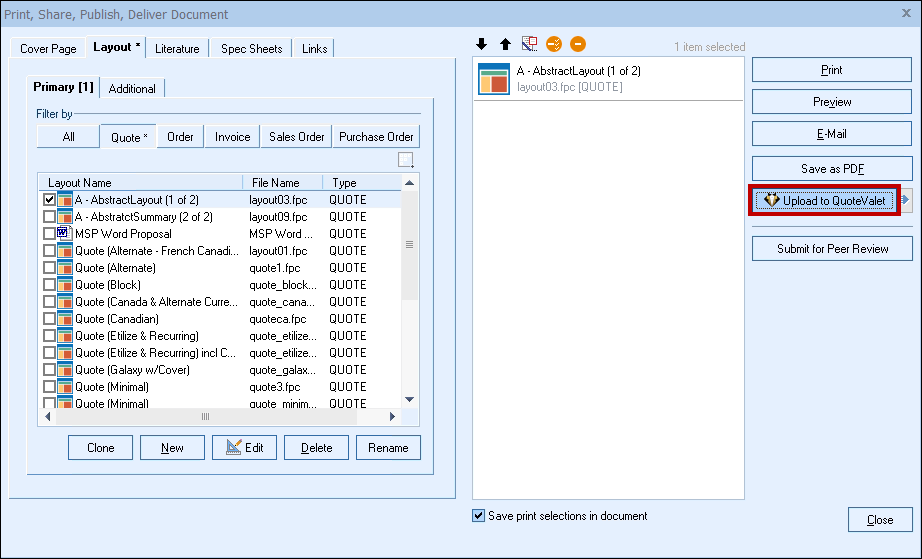Move selected item down with down arrow icon

[x=481, y=44]
